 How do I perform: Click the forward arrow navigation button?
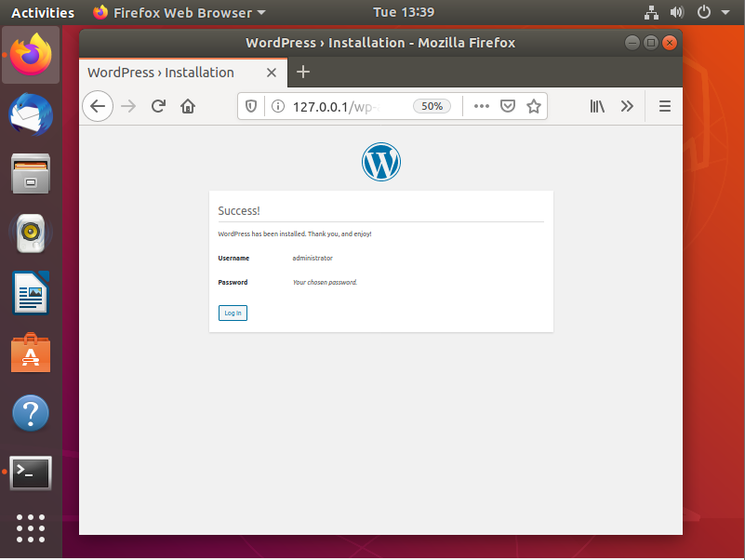128,106
